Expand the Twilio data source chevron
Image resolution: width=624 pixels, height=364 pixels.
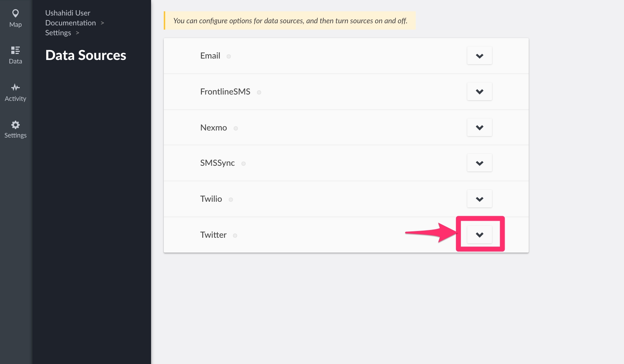(479, 199)
